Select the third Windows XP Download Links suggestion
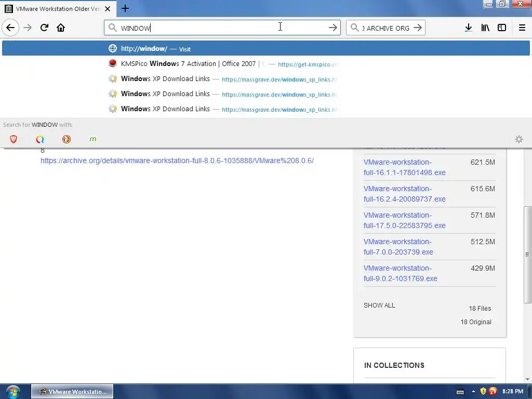Viewport: 532px width, 399px height. 265,109
